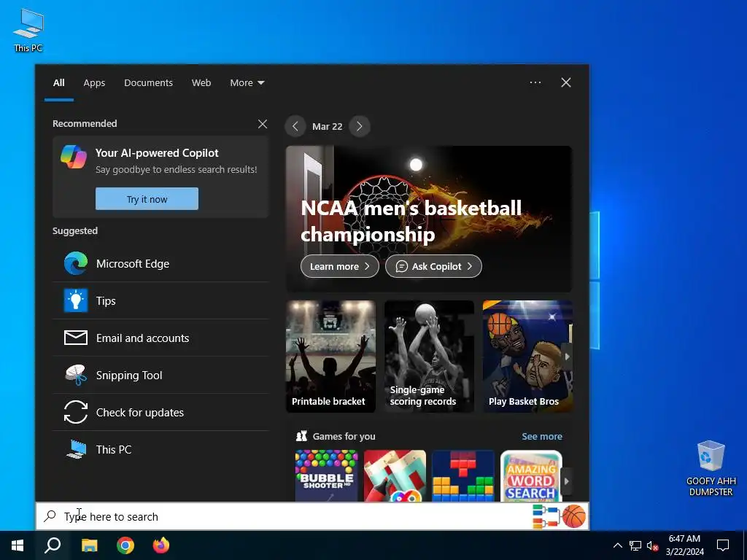Viewport: 747px width, 560px height.
Task: Open File Explorer from the taskbar
Action: click(89, 545)
